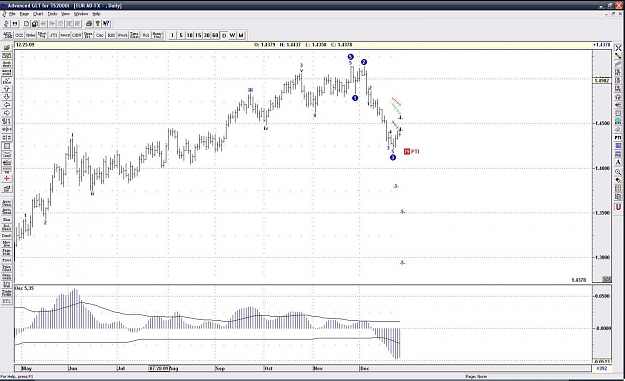Click the circled 5 wave label at peak
625x381 pixels.
(x=350, y=57)
